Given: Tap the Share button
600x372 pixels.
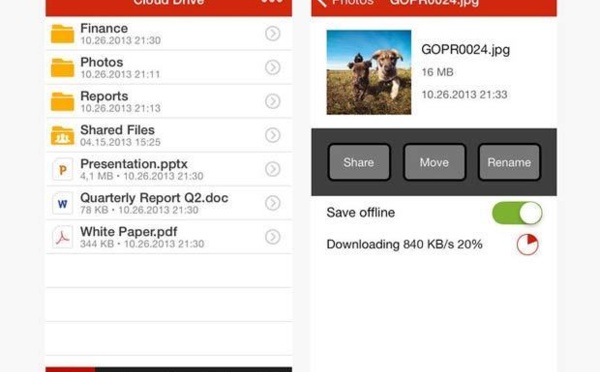Looking at the screenshot, I should pyautogui.click(x=359, y=162).
